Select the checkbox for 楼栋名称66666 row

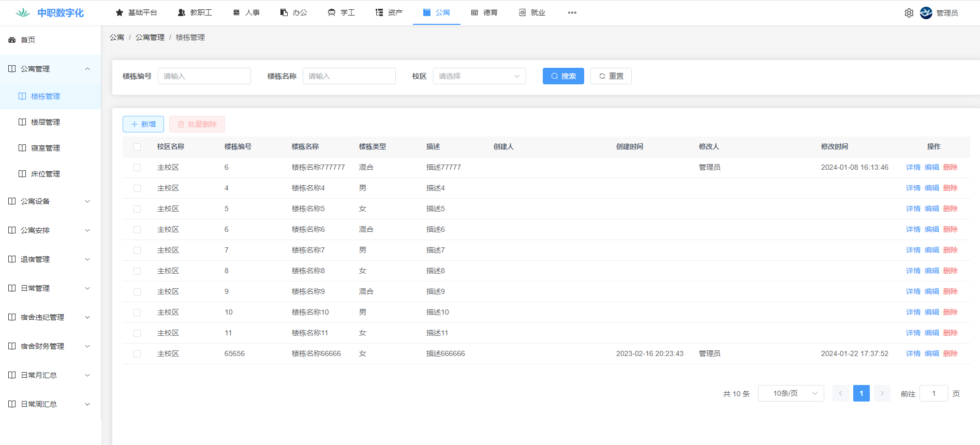tap(137, 354)
